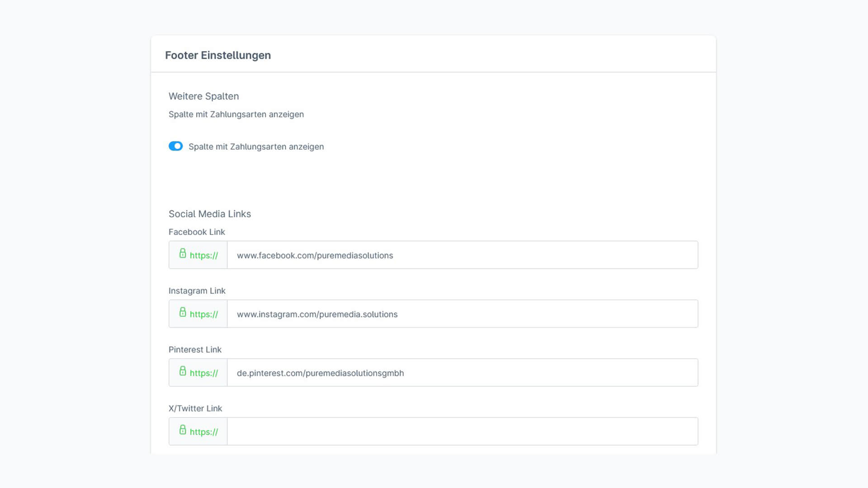
Task: Click the 'Footer Einstellungen' card header
Action: [x=218, y=55]
